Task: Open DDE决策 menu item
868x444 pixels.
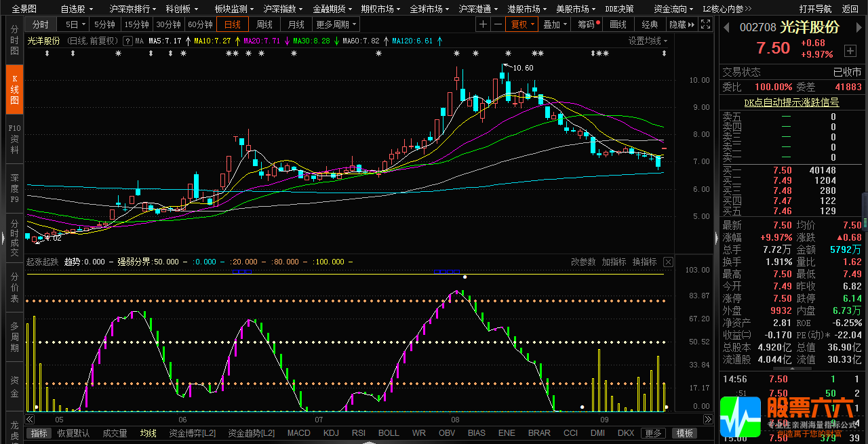Action: 620,9
